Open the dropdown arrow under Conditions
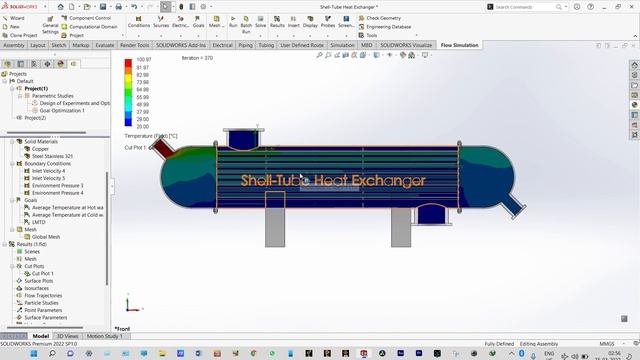 coord(139,36)
